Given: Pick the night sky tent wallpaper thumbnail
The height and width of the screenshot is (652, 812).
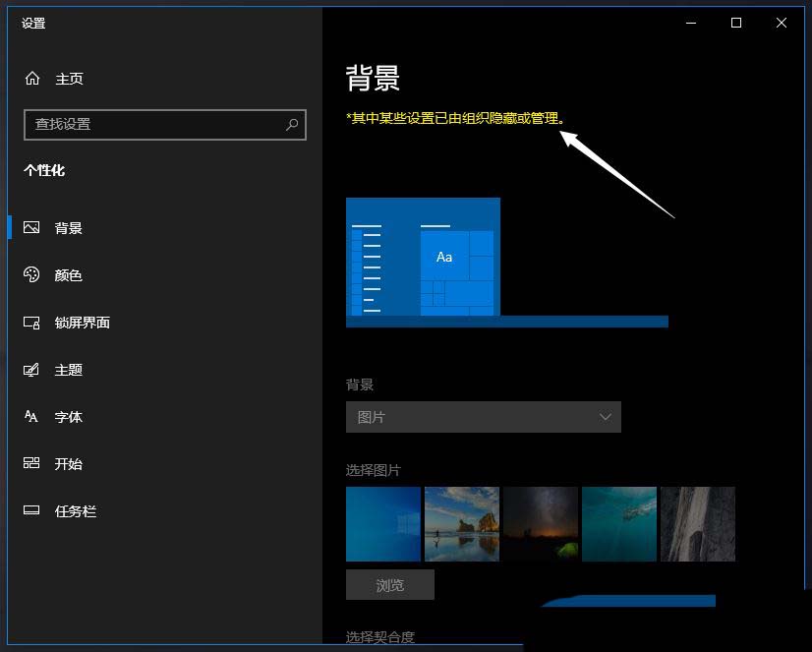Looking at the screenshot, I should click(541, 523).
